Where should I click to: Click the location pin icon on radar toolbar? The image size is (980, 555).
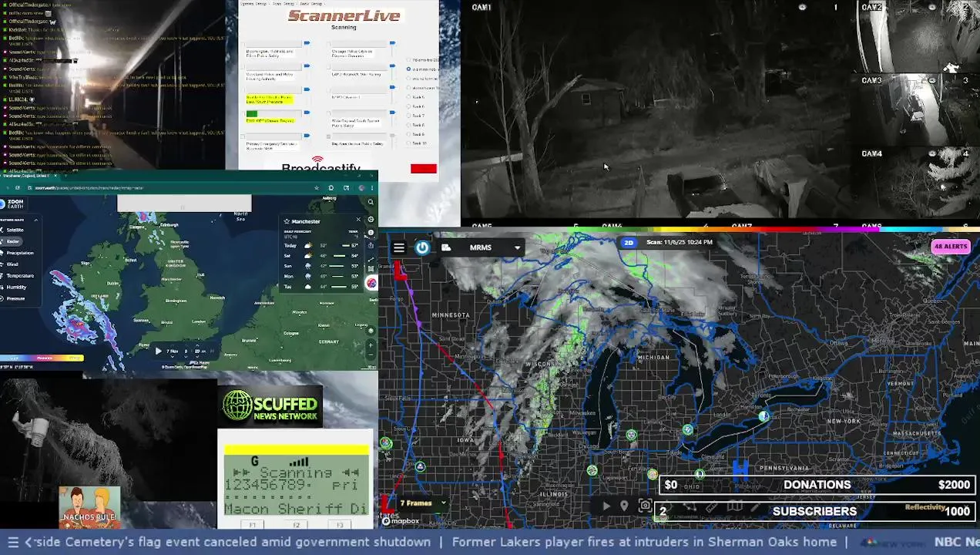(x=624, y=506)
